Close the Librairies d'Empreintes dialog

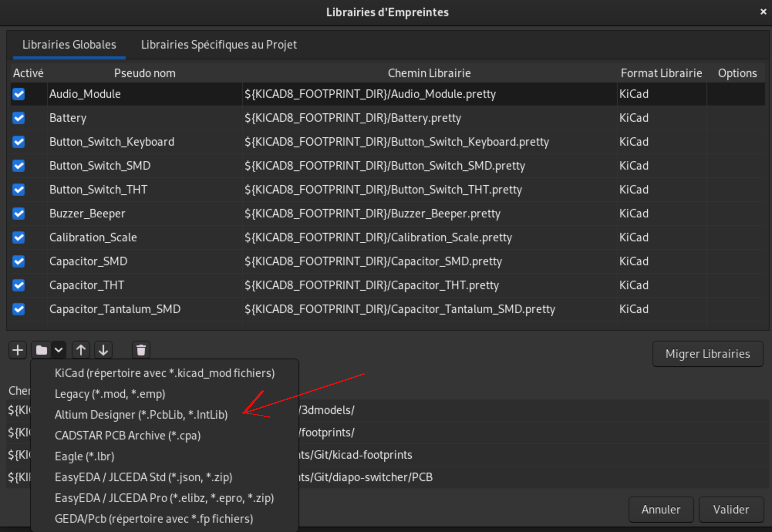763,12
